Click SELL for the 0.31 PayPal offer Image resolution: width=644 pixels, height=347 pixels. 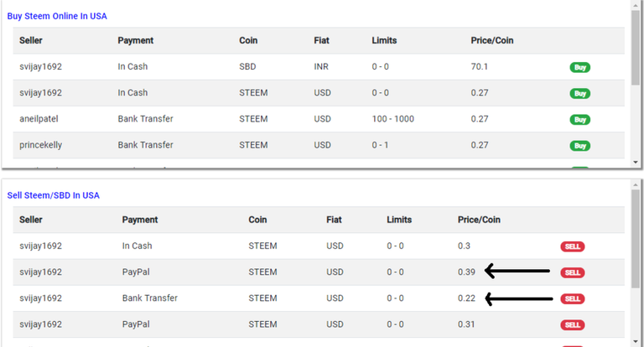coord(573,324)
